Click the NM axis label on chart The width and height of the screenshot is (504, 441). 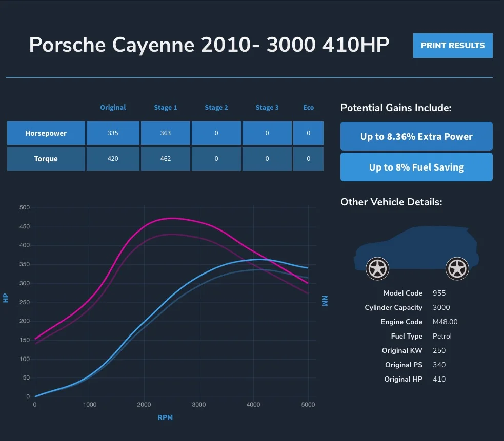click(x=325, y=301)
